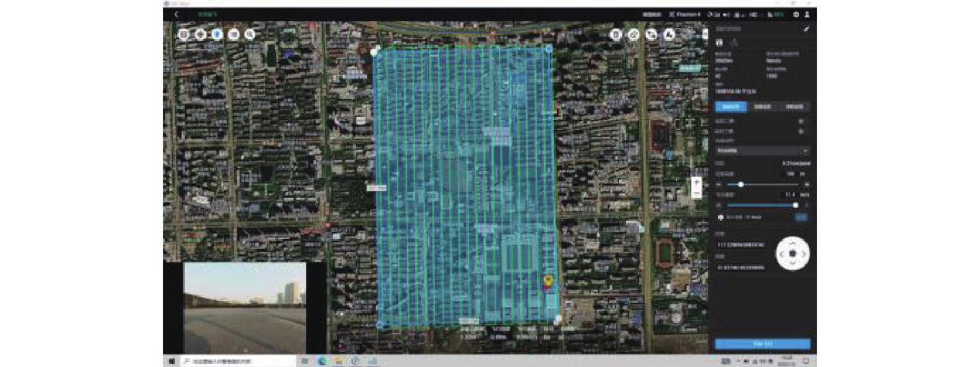Click the pencil edit icon in mission panel
Viewport: 980px width, 367px height.
coord(806,29)
